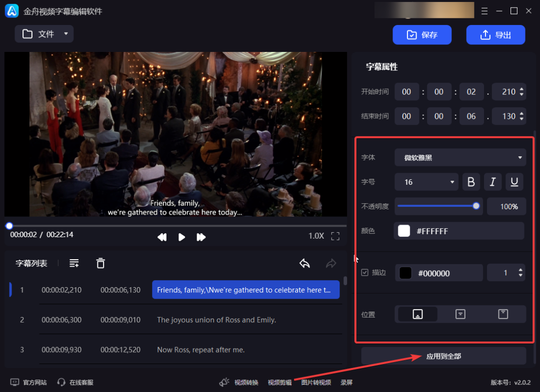
Task: Click the app logo in title bar
Action: coord(11,11)
